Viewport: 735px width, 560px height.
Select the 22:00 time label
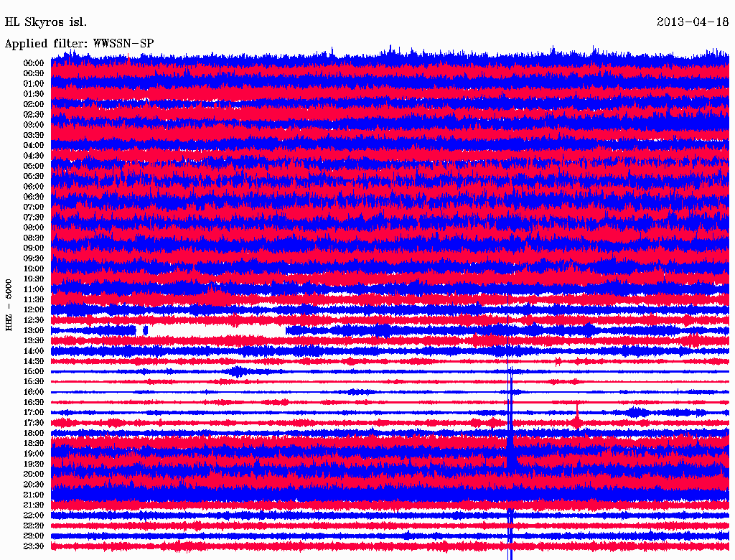pyautogui.click(x=34, y=515)
